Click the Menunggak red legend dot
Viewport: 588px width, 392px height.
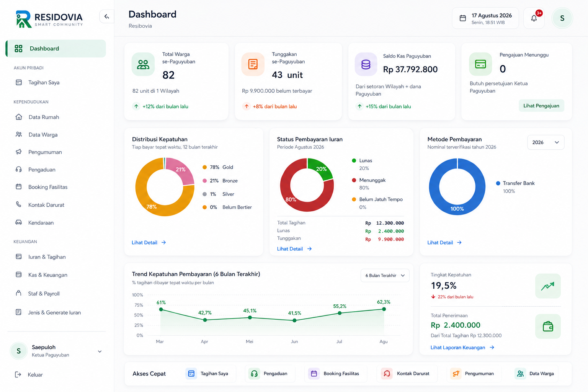point(354,180)
